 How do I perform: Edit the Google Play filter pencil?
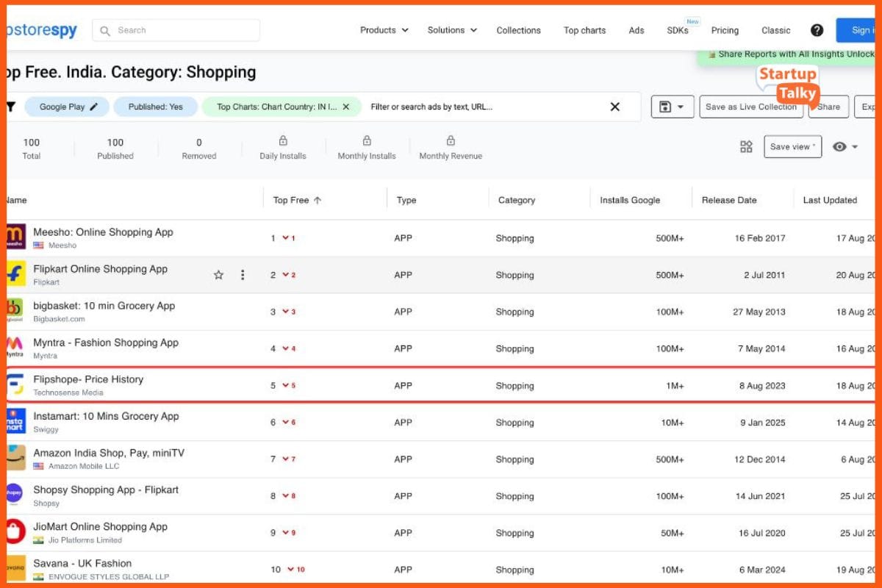pyautogui.click(x=94, y=107)
